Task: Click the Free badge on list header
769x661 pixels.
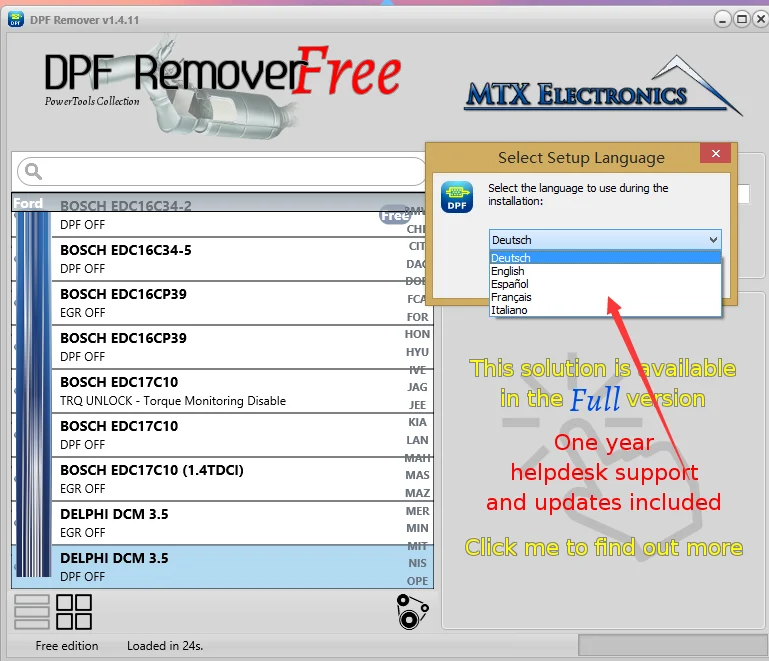Action: 394,215
